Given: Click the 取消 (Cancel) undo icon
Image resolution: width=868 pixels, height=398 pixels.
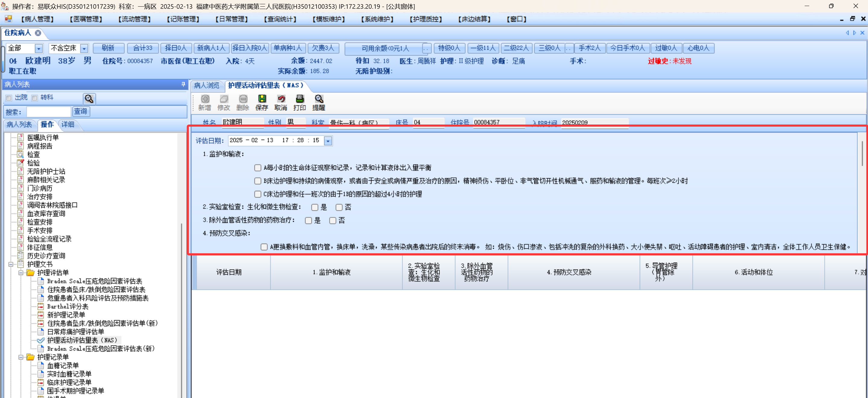Looking at the screenshot, I should tap(281, 99).
